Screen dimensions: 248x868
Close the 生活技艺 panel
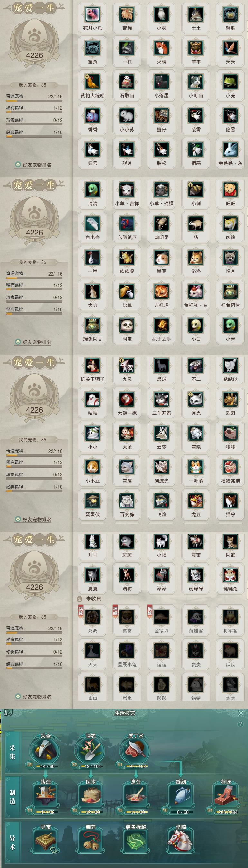point(241,713)
